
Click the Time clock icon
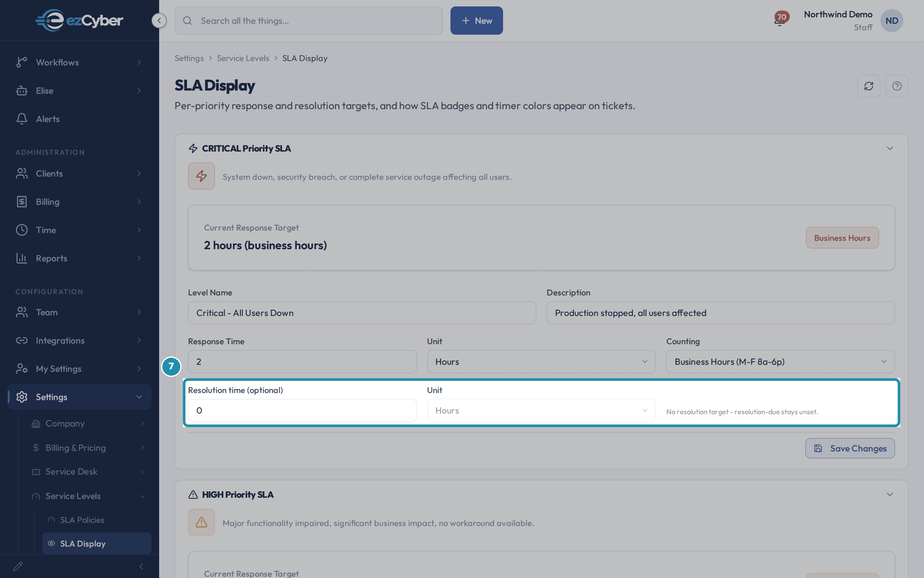(x=22, y=230)
